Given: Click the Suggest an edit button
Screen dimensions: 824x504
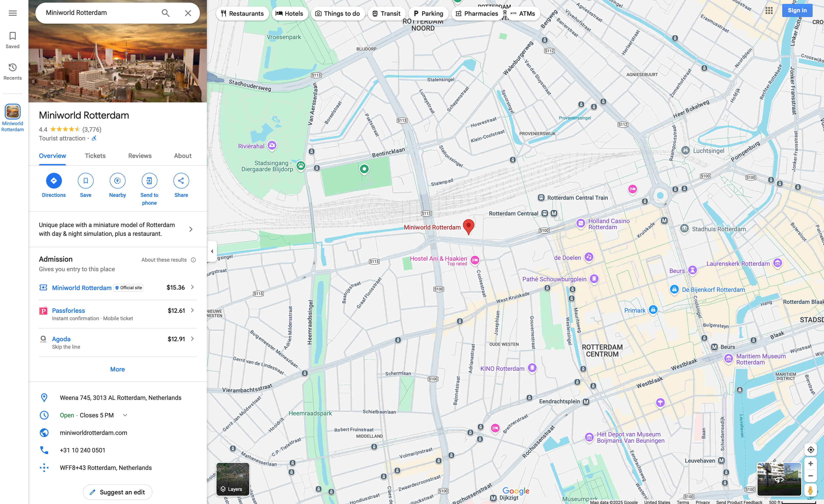Looking at the screenshot, I should (x=117, y=492).
